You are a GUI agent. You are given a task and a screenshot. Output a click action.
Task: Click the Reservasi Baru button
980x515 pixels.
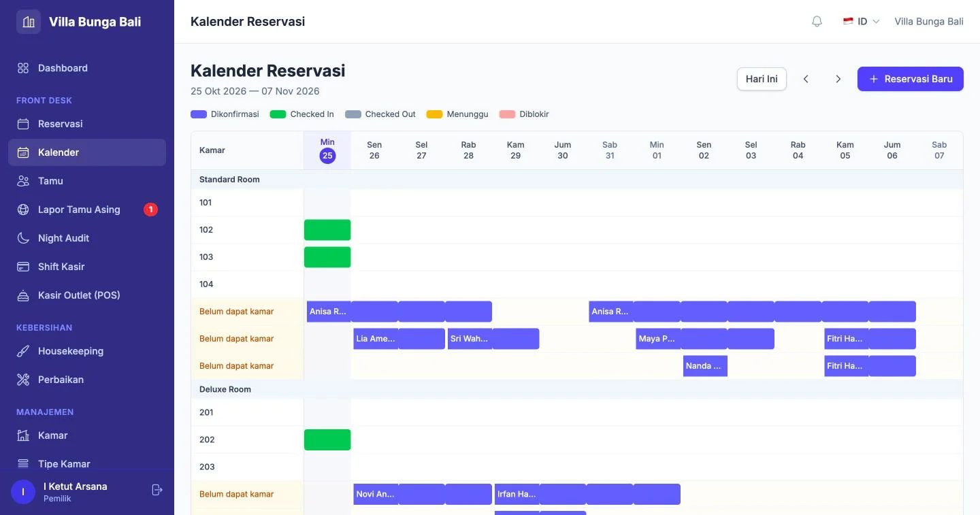[911, 79]
